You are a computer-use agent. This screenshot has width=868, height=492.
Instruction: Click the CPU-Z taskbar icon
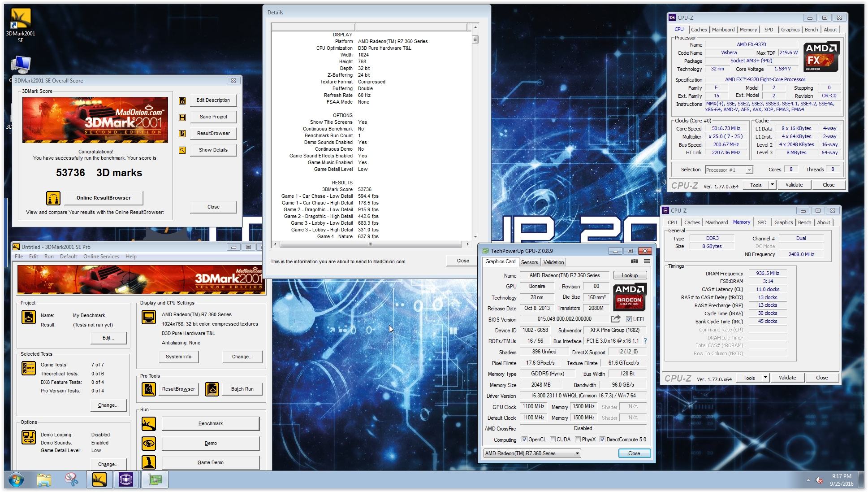[x=126, y=479]
